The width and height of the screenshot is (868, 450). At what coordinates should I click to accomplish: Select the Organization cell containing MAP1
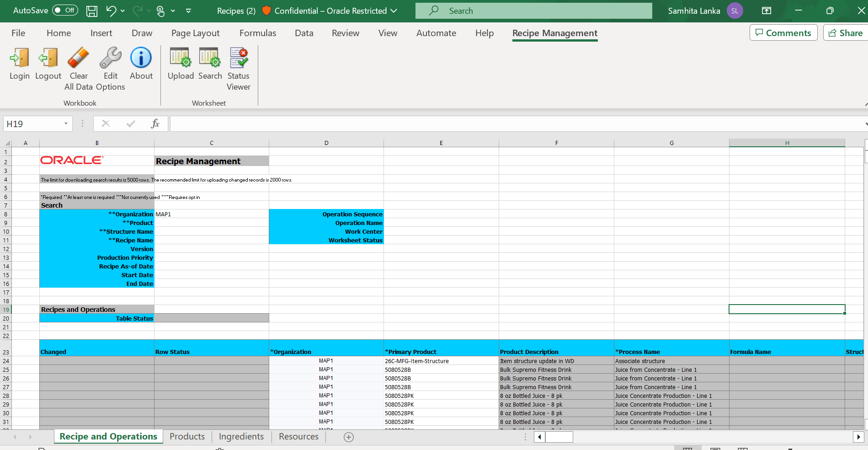tap(212, 214)
